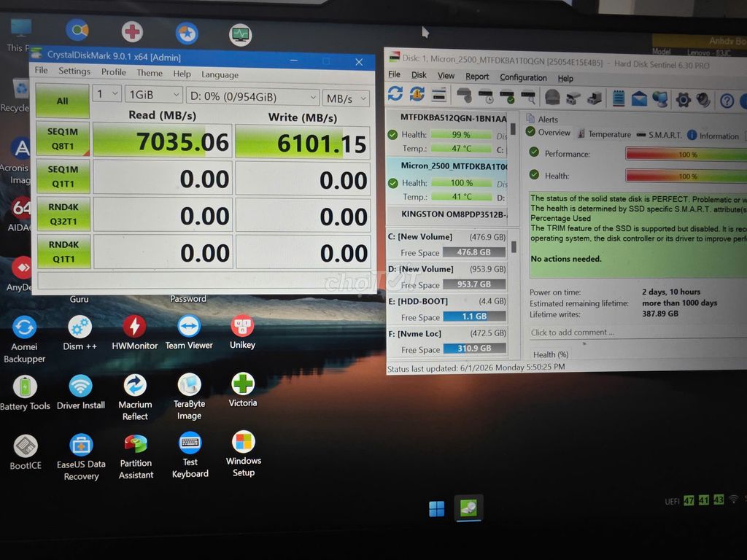747x560 pixels.
Task: Click the disk with clock icon in Sentinel toolbar
Action: 485,96
